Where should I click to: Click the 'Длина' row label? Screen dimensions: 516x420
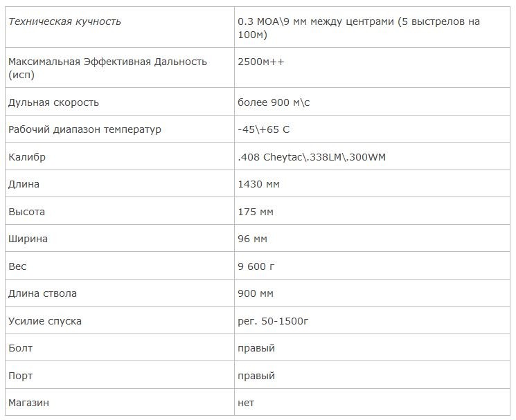tap(24, 185)
